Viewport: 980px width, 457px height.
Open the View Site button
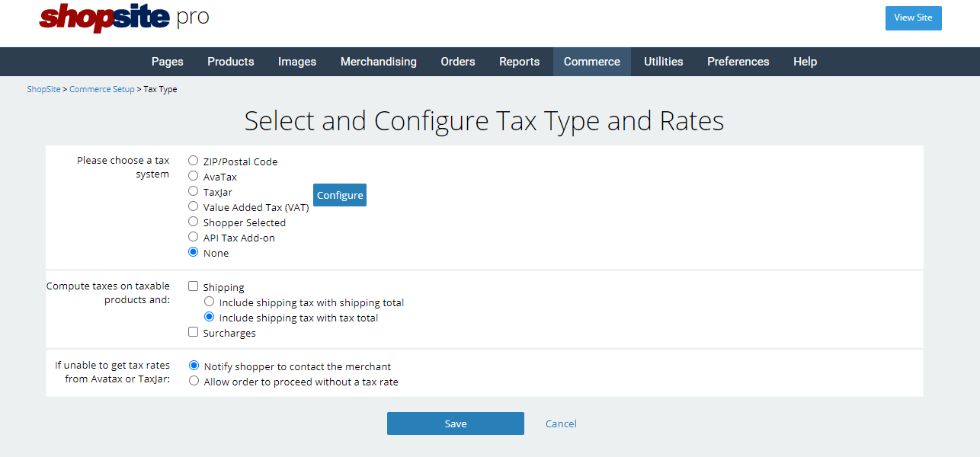tap(913, 18)
